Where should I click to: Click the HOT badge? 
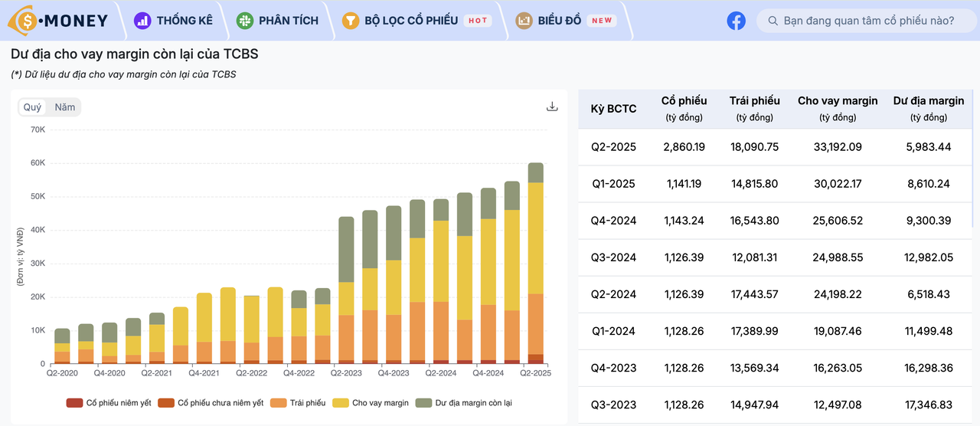click(x=478, y=21)
